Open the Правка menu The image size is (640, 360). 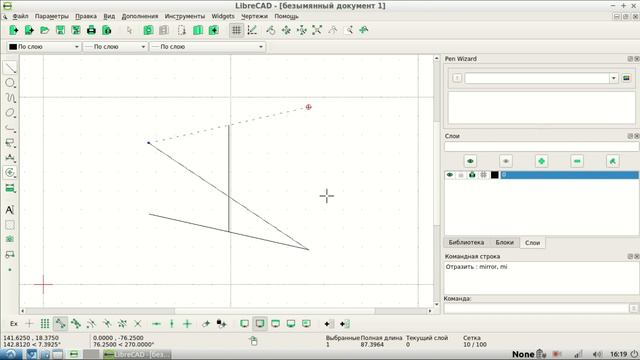86,16
